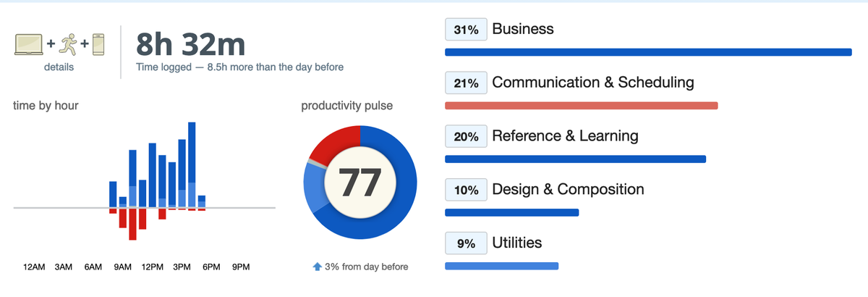Open the Communication & Scheduling category
Viewport: 868px width, 297px height.
pos(593,83)
